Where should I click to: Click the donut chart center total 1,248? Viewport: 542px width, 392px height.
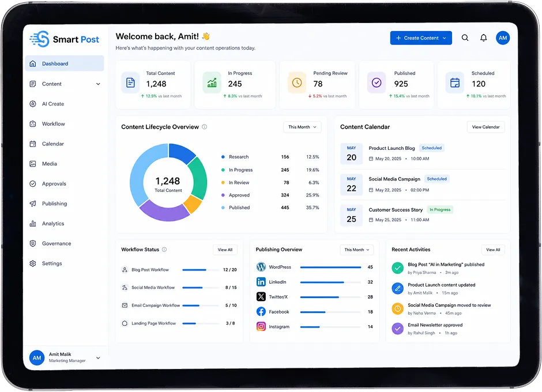[x=168, y=181]
